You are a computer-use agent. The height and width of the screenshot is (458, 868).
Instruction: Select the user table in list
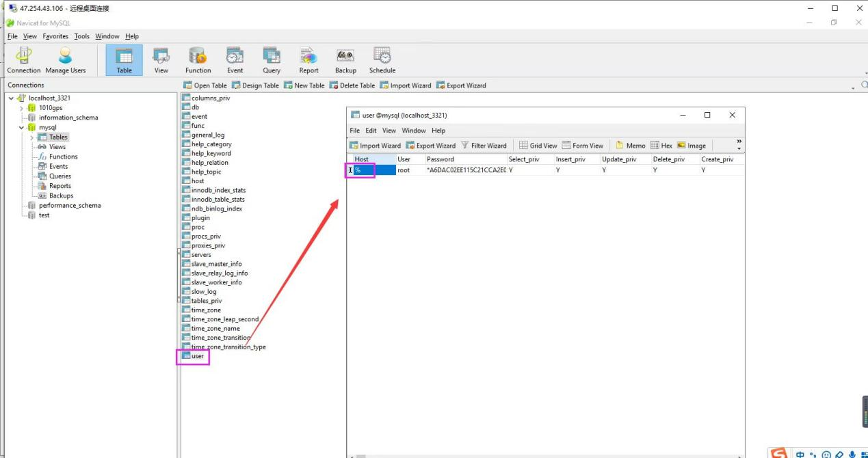(198, 356)
